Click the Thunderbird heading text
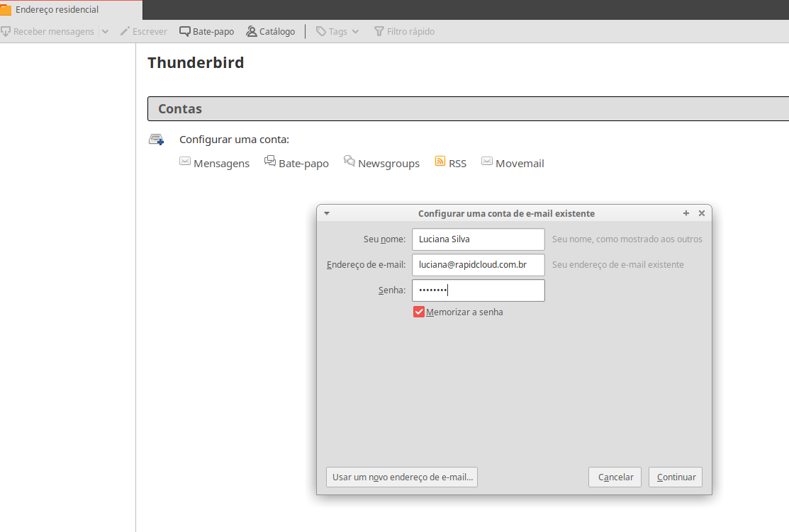 (x=196, y=63)
